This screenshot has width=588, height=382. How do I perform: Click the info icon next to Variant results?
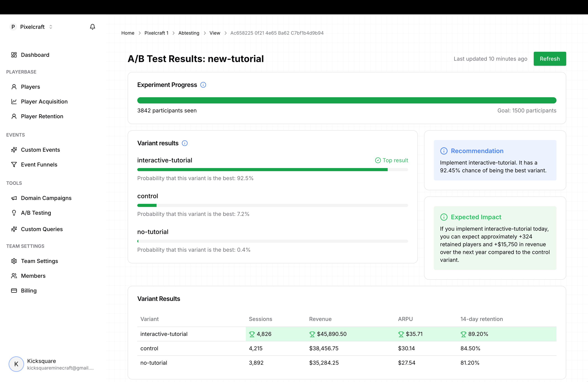(x=185, y=143)
